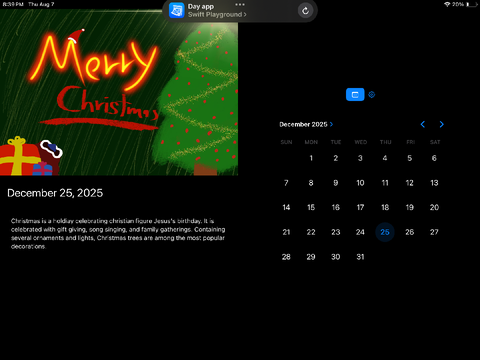Viewport: 480px width, 360px height.
Task: Choose December 1 on the calendar
Action: (311, 158)
